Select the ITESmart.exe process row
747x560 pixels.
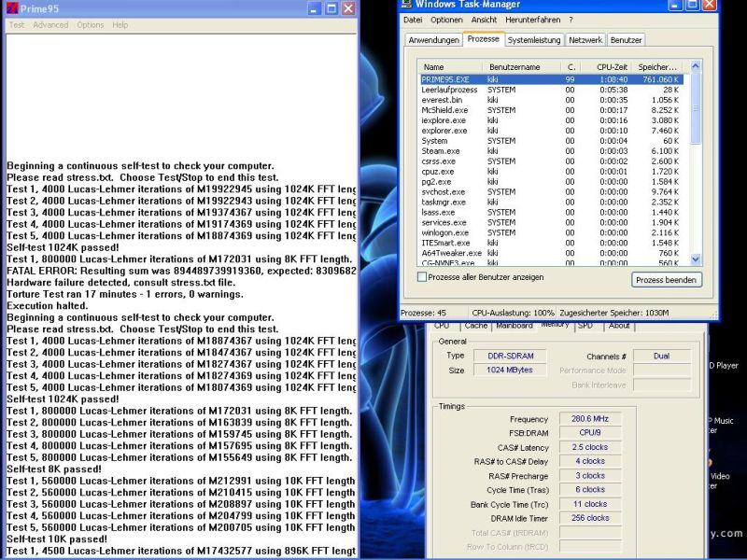point(551,244)
